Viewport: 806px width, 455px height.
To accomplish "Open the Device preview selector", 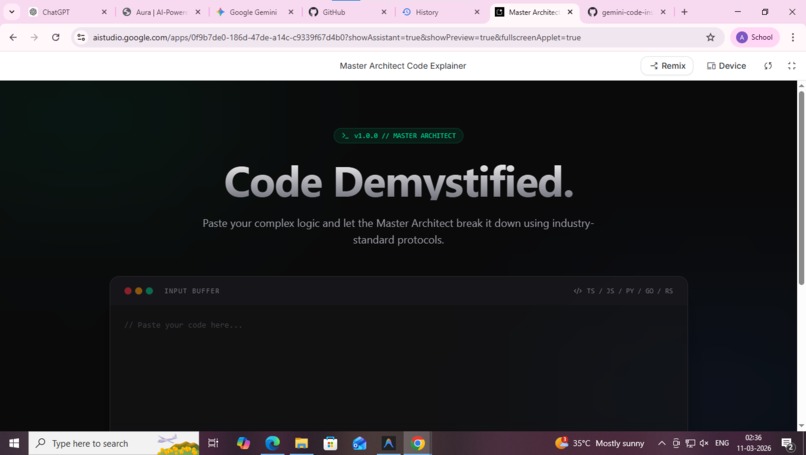I will [x=726, y=66].
